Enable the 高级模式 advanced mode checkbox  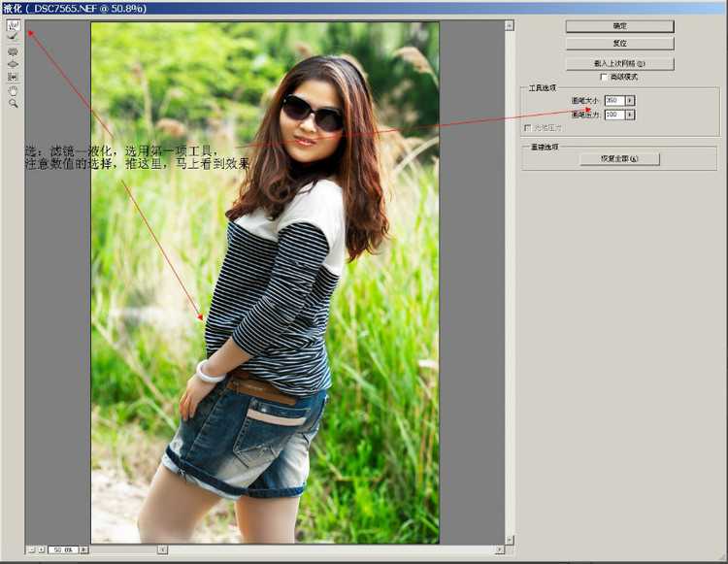pyautogui.click(x=604, y=77)
